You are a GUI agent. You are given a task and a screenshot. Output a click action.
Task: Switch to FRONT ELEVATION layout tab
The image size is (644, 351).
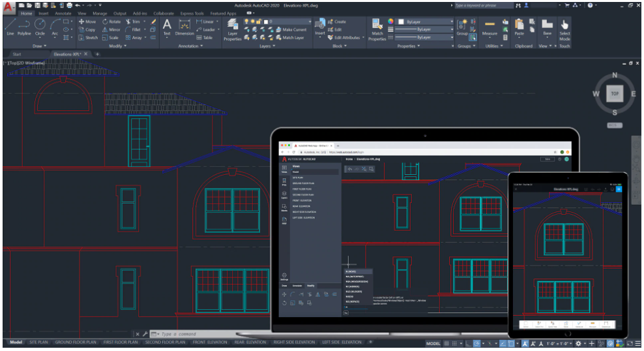click(x=210, y=342)
